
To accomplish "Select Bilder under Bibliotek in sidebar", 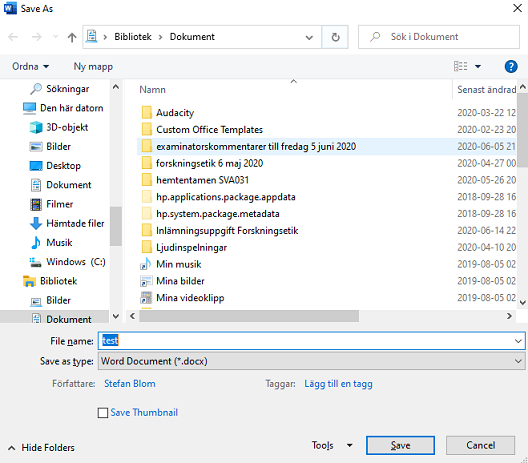I will tap(58, 300).
